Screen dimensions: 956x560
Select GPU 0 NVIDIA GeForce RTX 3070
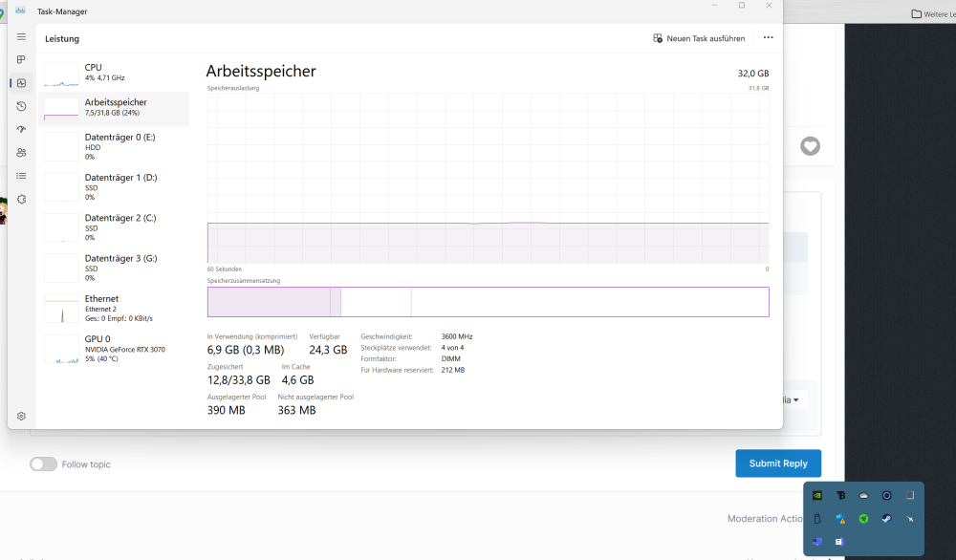pos(115,349)
